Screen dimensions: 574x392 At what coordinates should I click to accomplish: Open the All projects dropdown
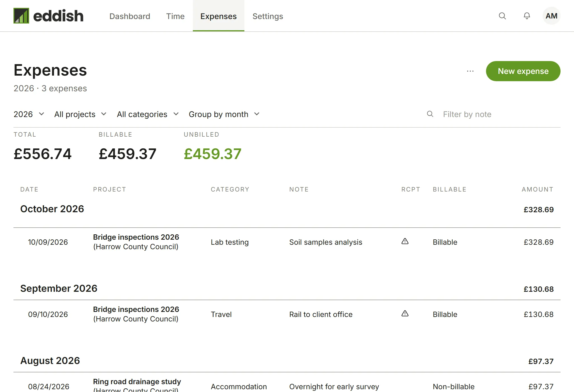click(x=80, y=114)
